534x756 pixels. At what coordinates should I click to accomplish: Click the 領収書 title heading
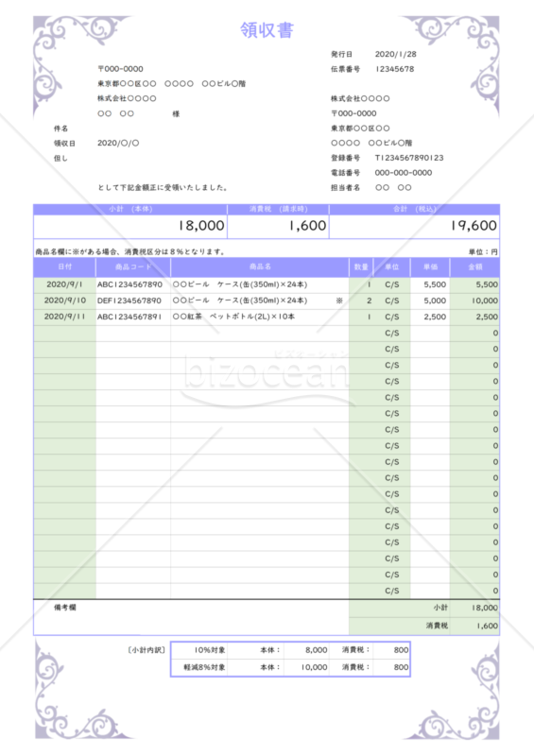(267, 30)
